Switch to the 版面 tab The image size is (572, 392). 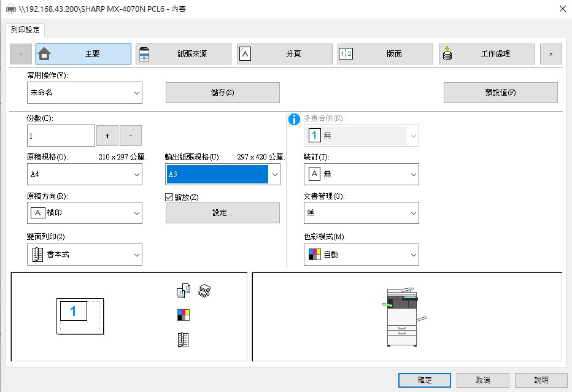pyautogui.click(x=384, y=53)
